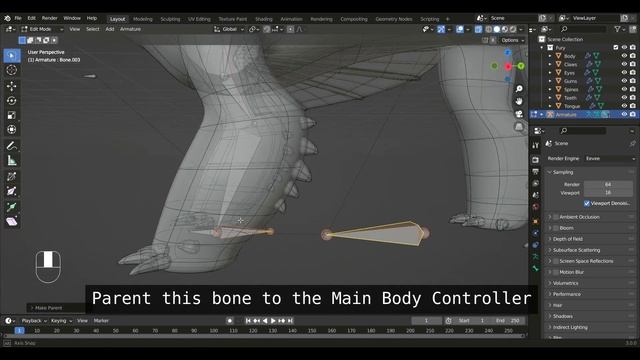Hide the Teeth object with eye icon

[x=624, y=98]
